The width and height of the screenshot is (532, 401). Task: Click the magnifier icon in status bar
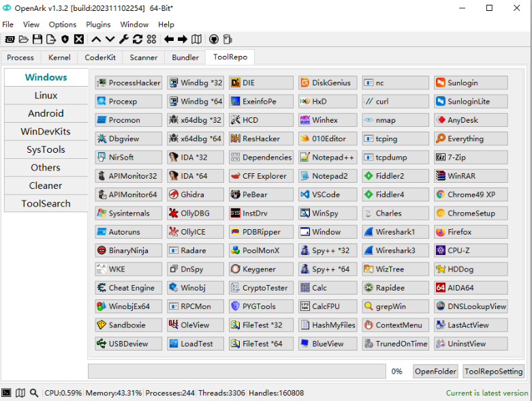pyautogui.click(x=33, y=393)
